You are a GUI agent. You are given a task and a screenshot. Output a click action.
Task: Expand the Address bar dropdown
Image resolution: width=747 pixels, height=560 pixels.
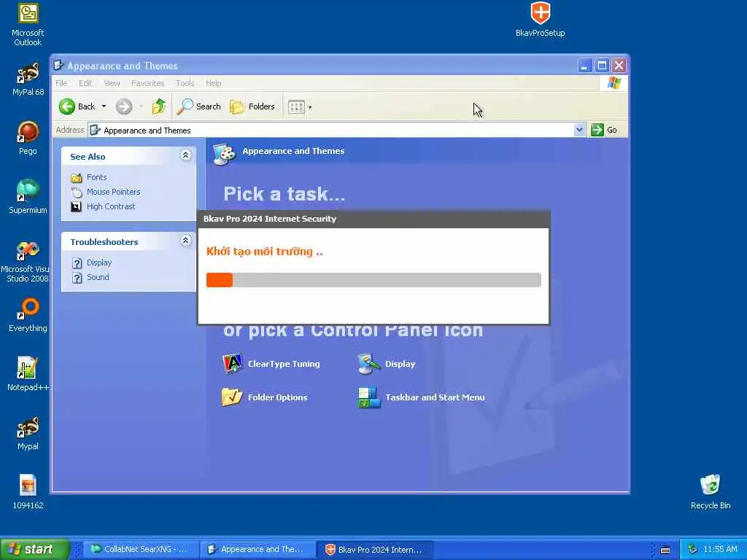[x=579, y=130]
